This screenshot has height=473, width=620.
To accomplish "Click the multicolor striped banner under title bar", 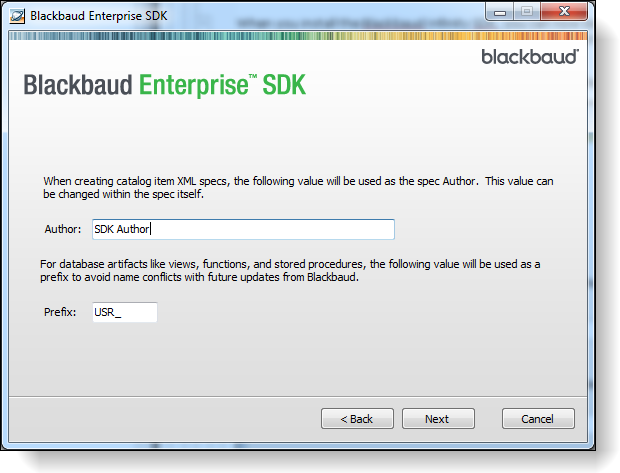I will 298,36.
